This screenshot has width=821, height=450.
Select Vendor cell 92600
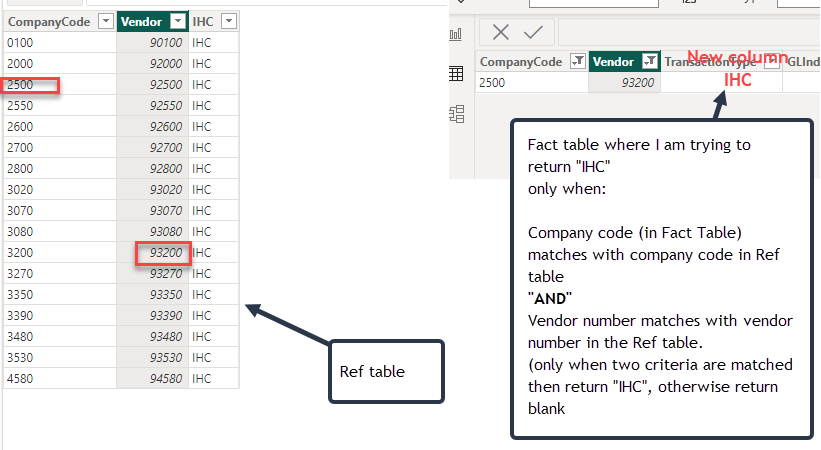click(x=152, y=126)
